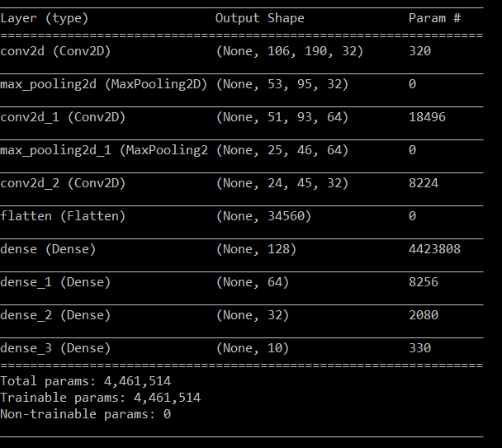Click the dense_2 (Dense) layer name
This screenshot has height=448, width=502.
pyautogui.click(x=55, y=315)
